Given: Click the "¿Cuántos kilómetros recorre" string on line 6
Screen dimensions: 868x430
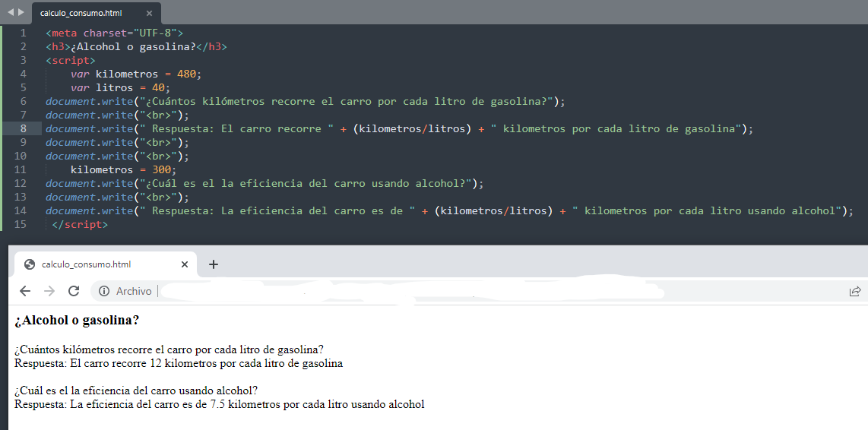Looking at the screenshot, I should tap(347, 102).
